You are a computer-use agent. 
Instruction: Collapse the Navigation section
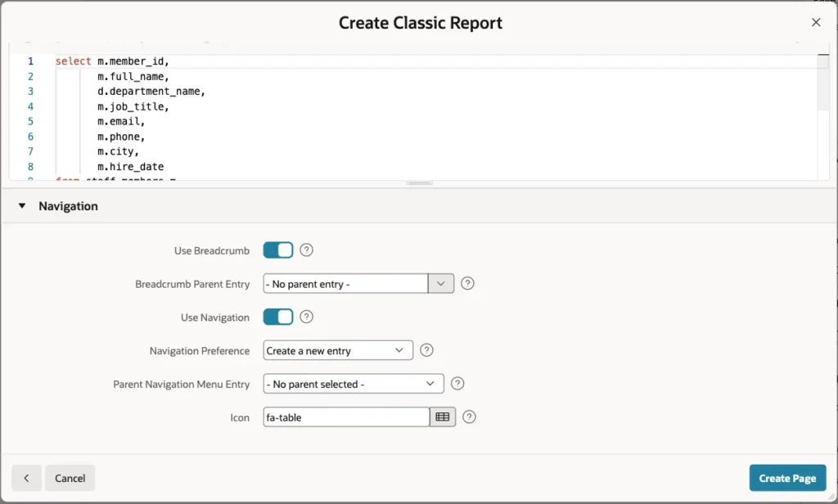click(22, 205)
